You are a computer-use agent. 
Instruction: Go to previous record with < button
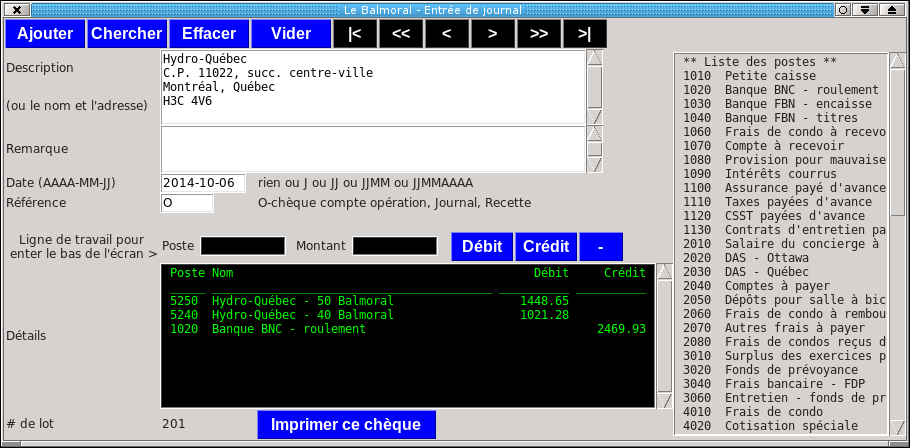(447, 34)
